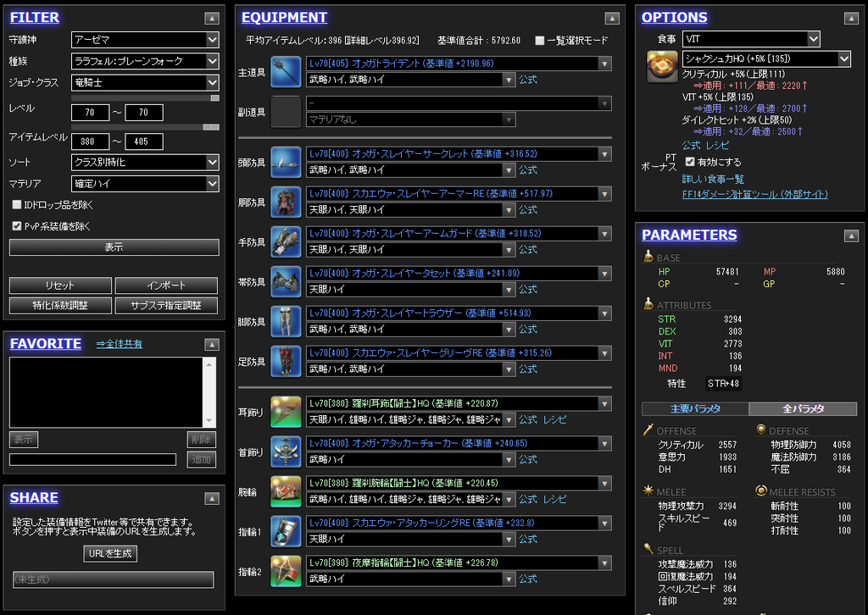Open the food dropdown showing シャクシュカHQ

click(x=766, y=58)
